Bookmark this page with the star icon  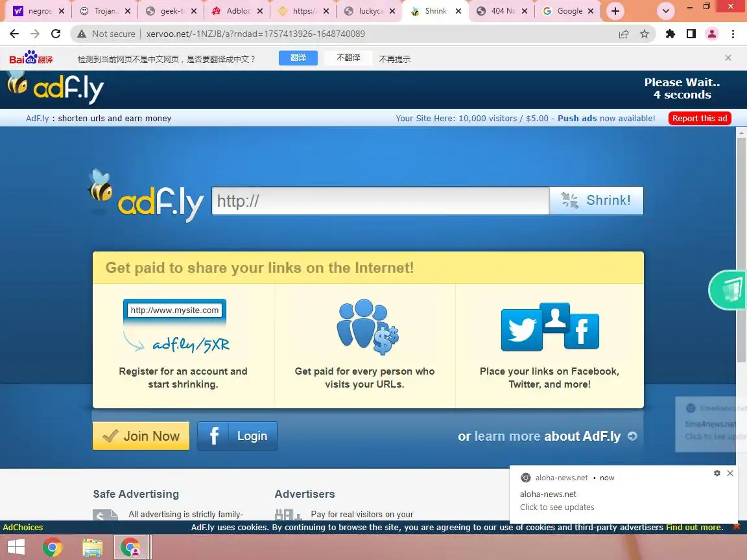tap(645, 34)
